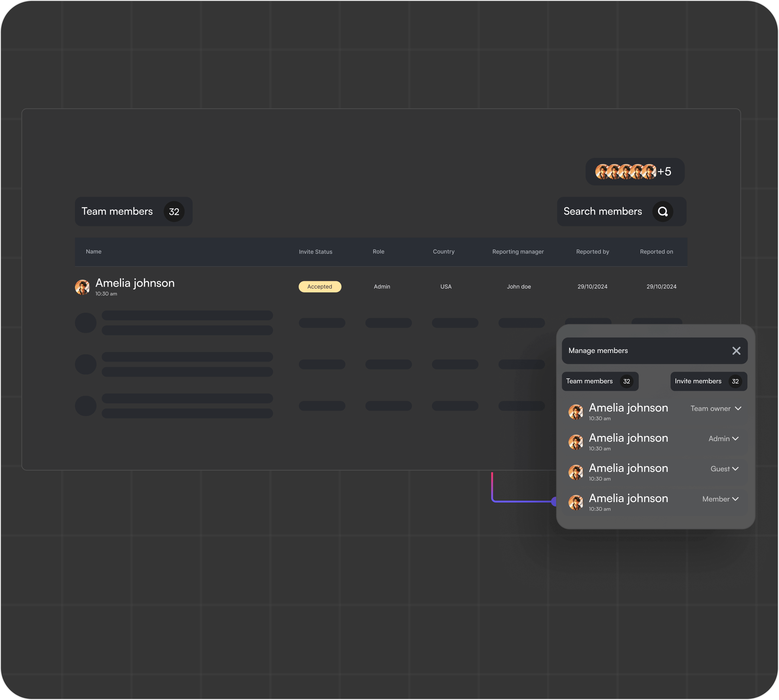This screenshot has width=779, height=700.
Task: Click the Team owner member's avatar
Action: point(575,412)
